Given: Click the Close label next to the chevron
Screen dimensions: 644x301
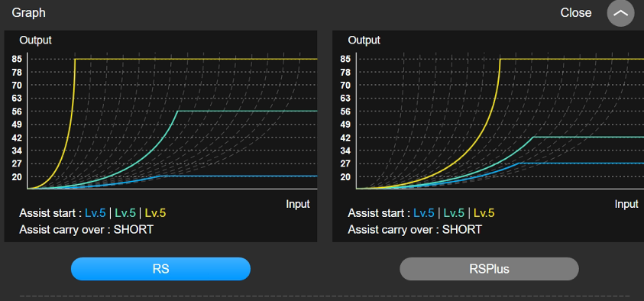Looking at the screenshot, I should (576, 13).
